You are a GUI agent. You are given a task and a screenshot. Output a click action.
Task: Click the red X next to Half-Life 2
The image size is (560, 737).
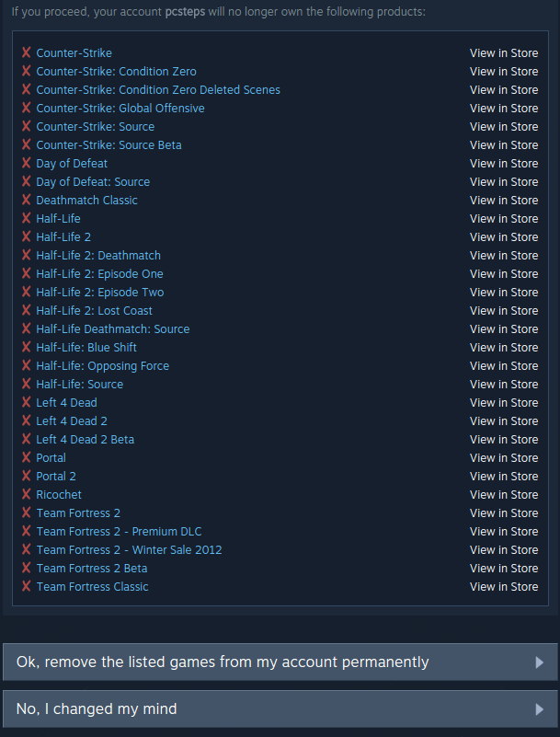pyautogui.click(x=27, y=236)
